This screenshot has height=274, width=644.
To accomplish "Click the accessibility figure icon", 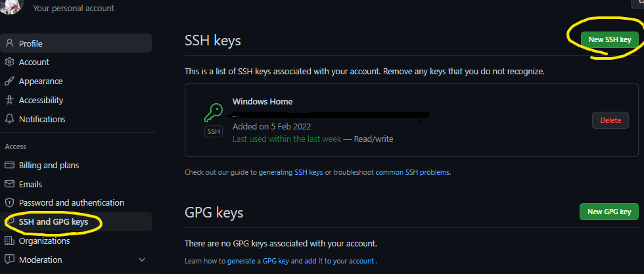I will tap(9, 101).
